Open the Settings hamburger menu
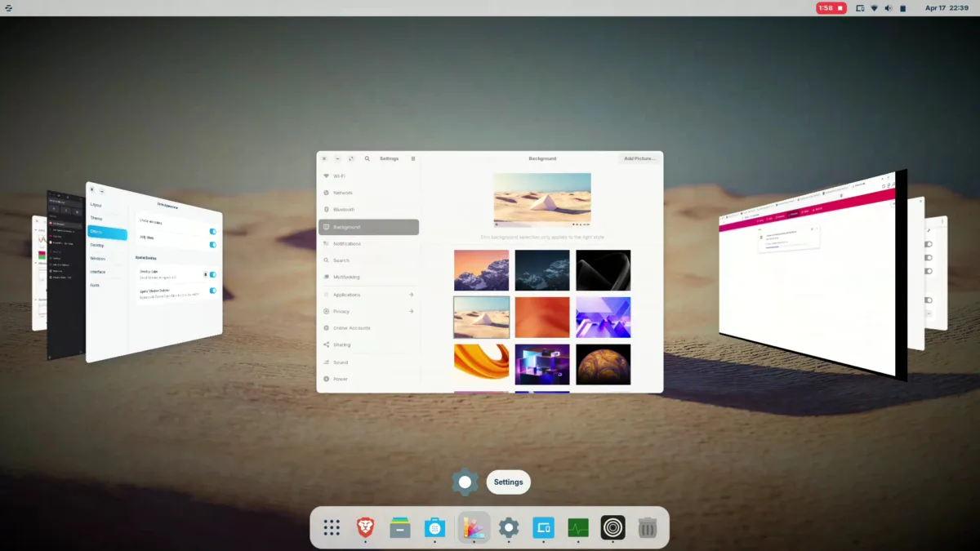 413,158
